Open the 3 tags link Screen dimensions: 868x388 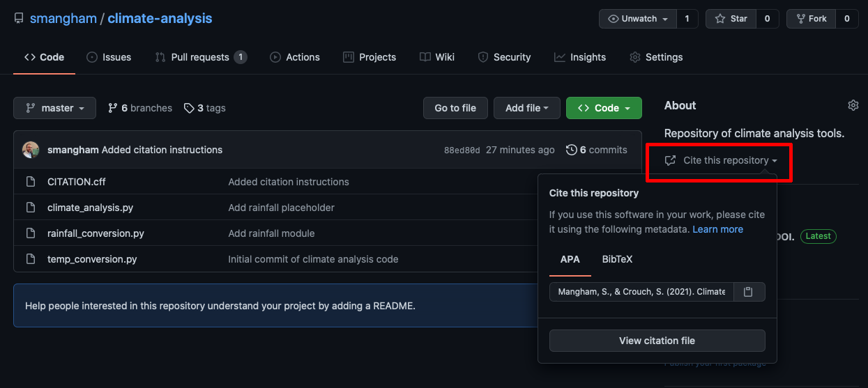pyautogui.click(x=205, y=108)
